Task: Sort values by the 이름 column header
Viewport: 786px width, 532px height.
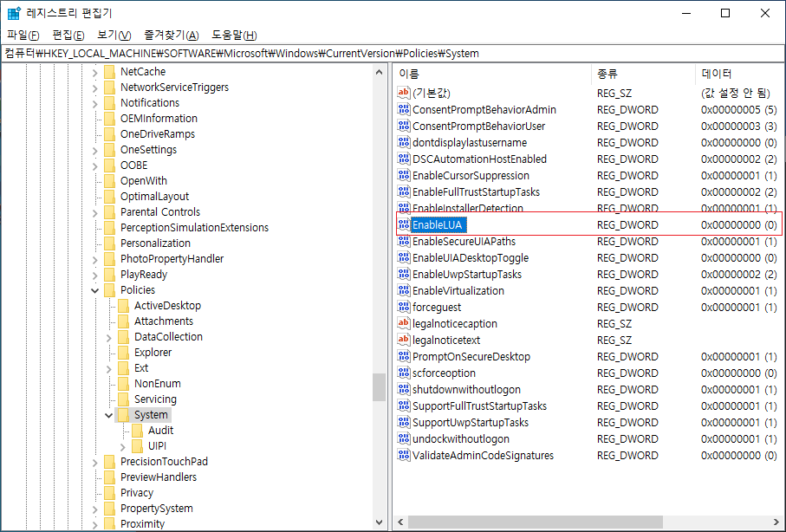Action: 492,75
